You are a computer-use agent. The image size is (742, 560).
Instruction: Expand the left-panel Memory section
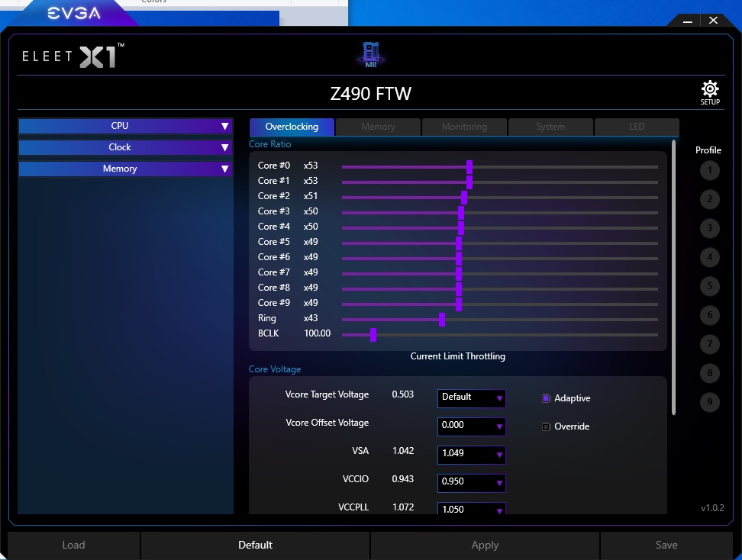pyautogui.click(x=125, y=169)
